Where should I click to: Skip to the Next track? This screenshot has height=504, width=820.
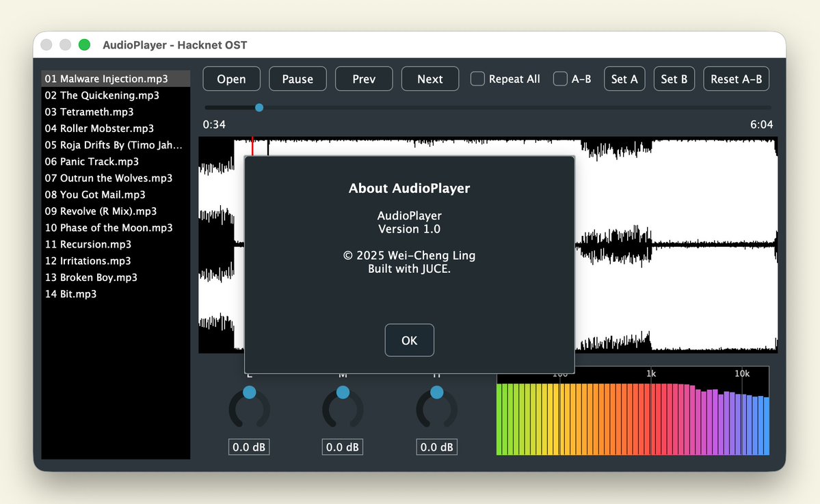click(430, 79)
